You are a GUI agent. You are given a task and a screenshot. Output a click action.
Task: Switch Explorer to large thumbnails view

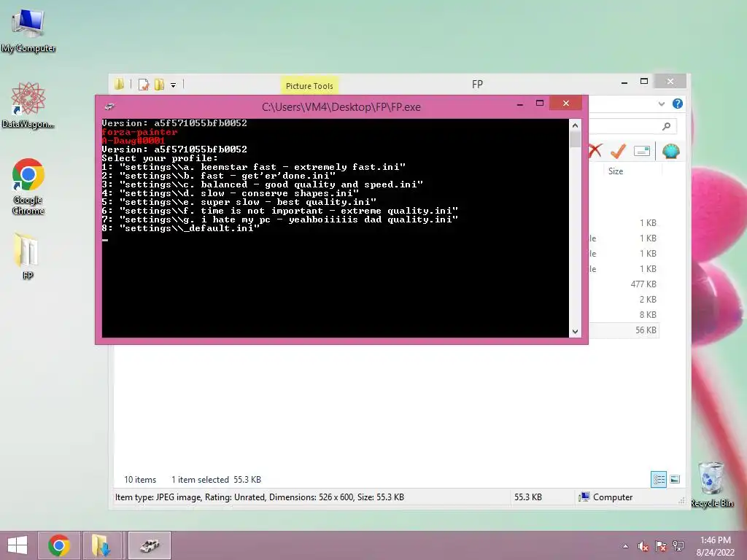click(x=675, y=480)
